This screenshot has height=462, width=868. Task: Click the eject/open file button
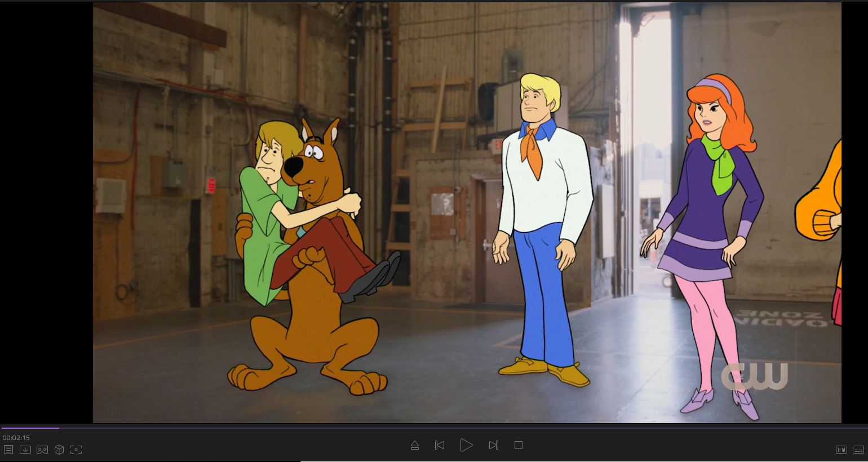pos(415,445)
